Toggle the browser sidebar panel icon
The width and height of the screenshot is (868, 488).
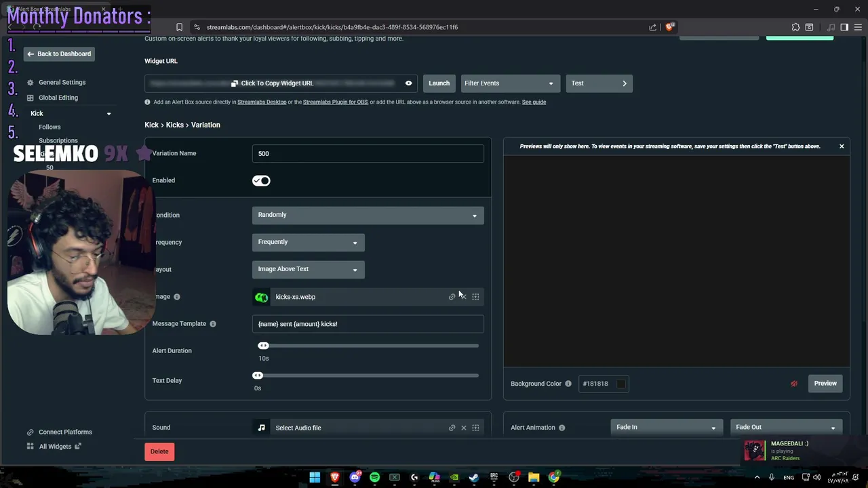pos(844,27)
